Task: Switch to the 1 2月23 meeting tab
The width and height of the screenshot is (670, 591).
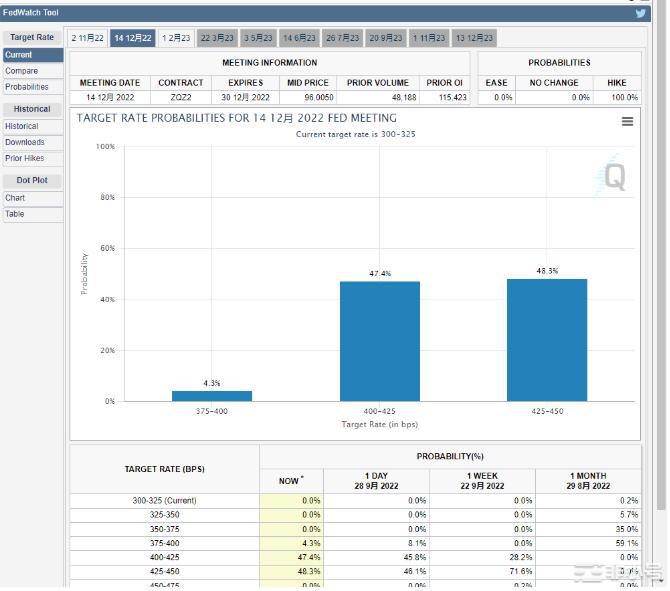Action: point(176,38)
